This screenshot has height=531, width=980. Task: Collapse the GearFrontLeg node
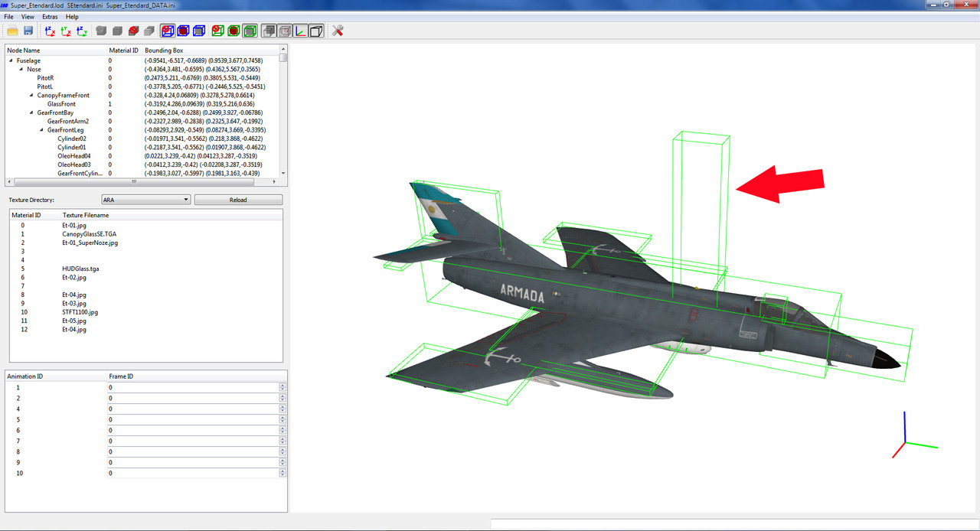pyautogui.click(x=41, y=130)
